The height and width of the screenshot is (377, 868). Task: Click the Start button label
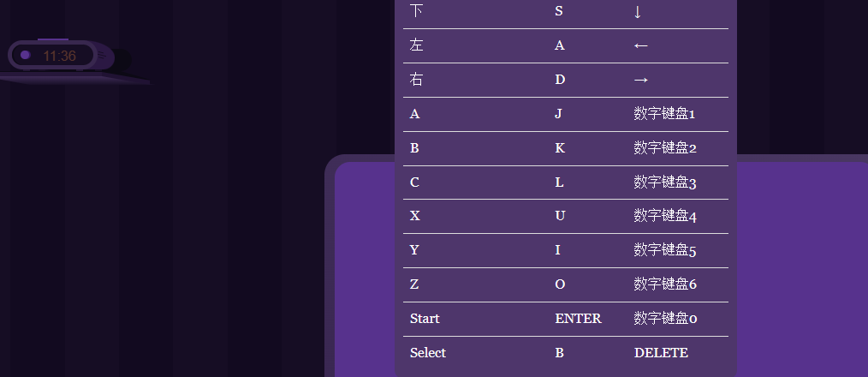coord(425,319)
